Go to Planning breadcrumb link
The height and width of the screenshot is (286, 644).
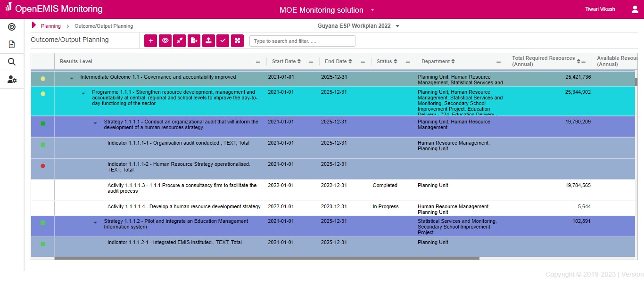(x=51, y=26)
